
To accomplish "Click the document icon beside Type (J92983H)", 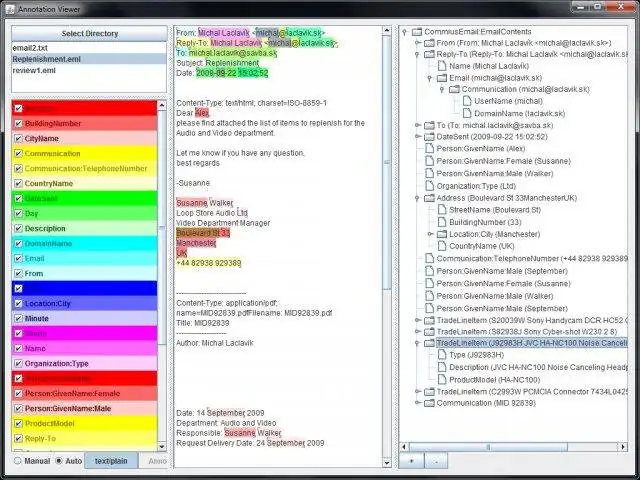I will point(442,355).
